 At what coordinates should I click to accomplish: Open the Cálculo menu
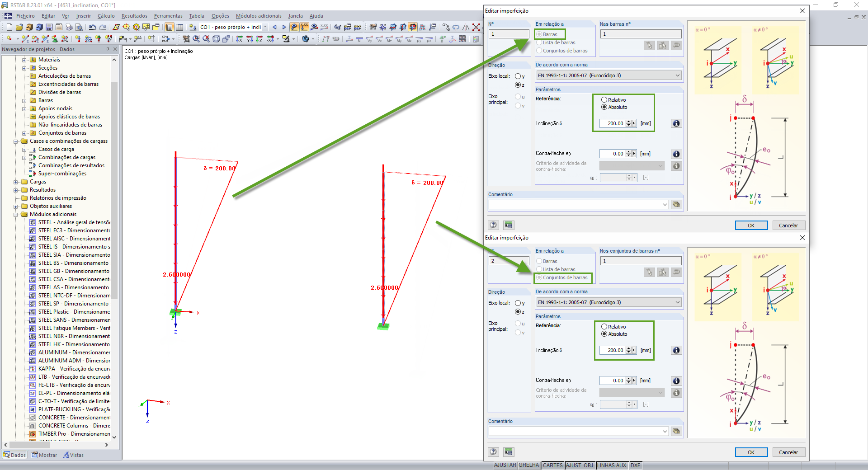coord(106,16)
